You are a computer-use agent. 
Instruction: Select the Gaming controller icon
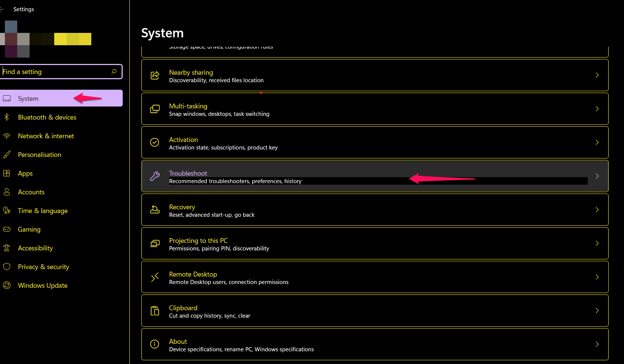7,229
